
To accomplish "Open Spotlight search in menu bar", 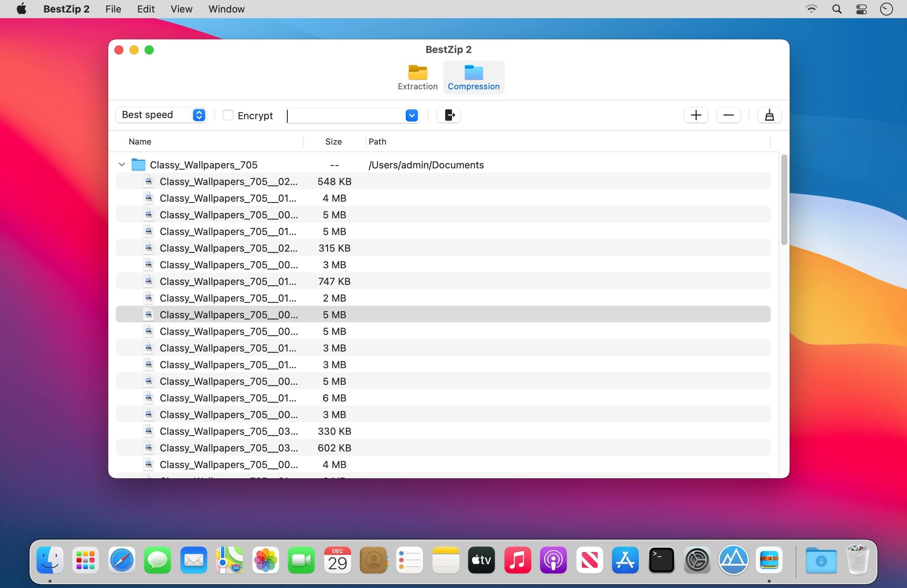I will pos(837,9).
